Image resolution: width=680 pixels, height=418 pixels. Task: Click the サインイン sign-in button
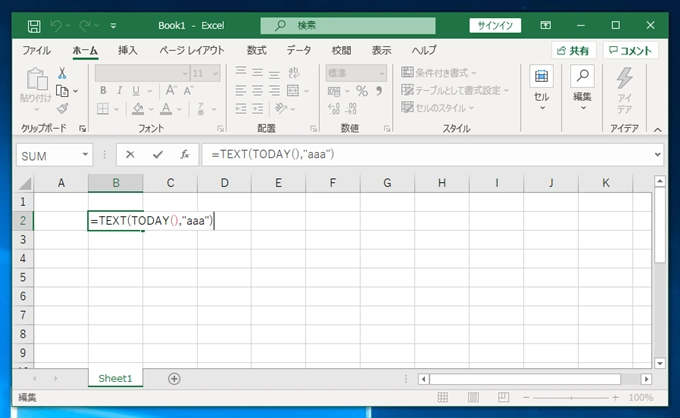pyautogui.click(x=495, y=26)
